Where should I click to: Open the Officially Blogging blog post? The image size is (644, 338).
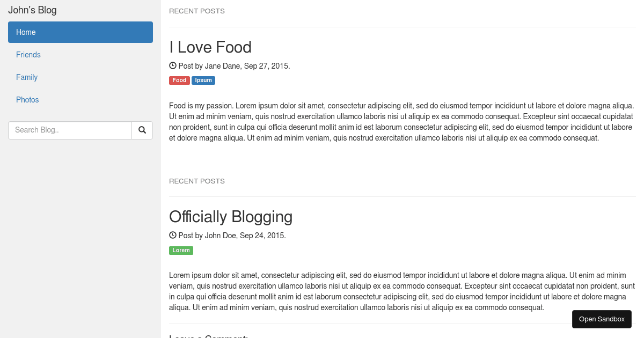coord(231,217)
